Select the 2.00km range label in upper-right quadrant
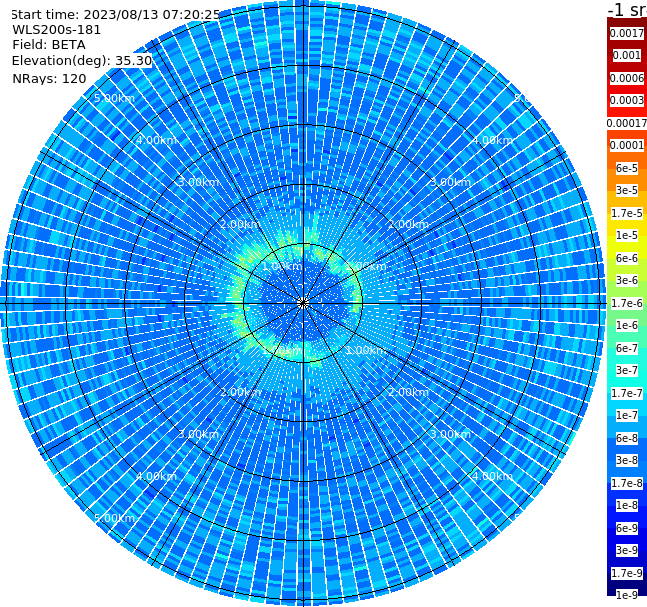Image resolution: width=647 pixels, height=607 pixels. [x=408, y=224]
